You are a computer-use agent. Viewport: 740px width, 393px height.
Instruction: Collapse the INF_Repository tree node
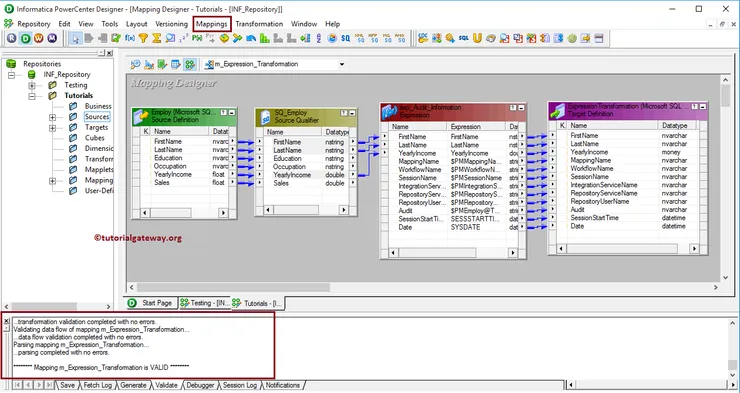(11, 75)
